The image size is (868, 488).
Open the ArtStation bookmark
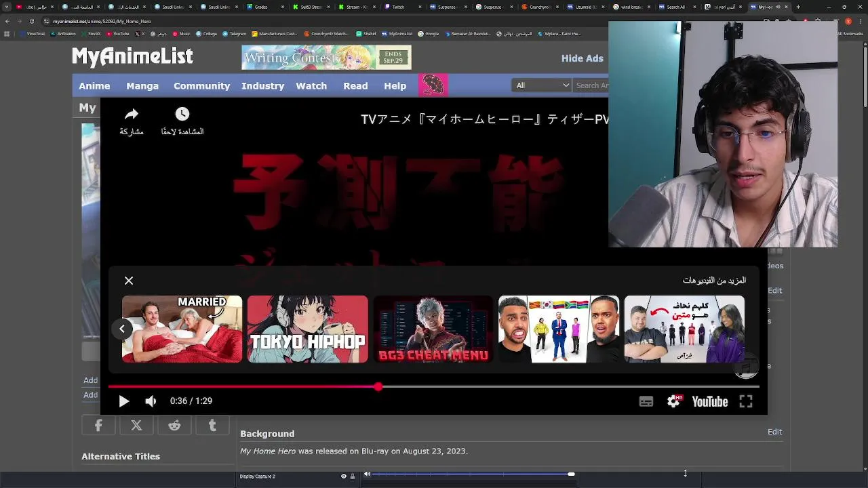click(x=63, y=34)
